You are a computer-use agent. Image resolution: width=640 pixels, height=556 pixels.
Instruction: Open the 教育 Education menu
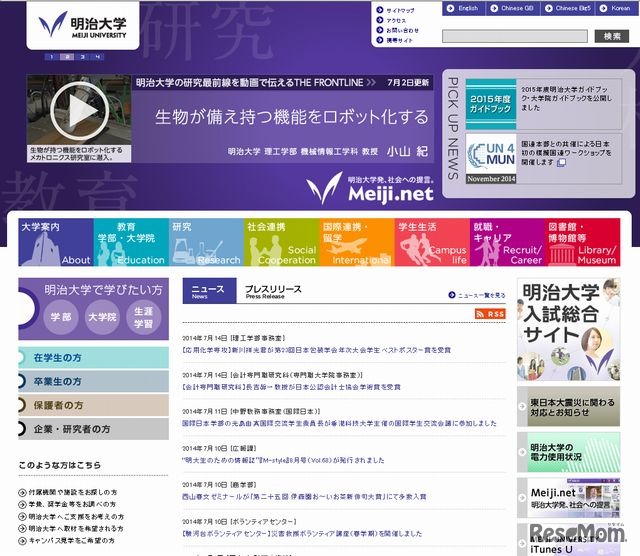[131, 242]
